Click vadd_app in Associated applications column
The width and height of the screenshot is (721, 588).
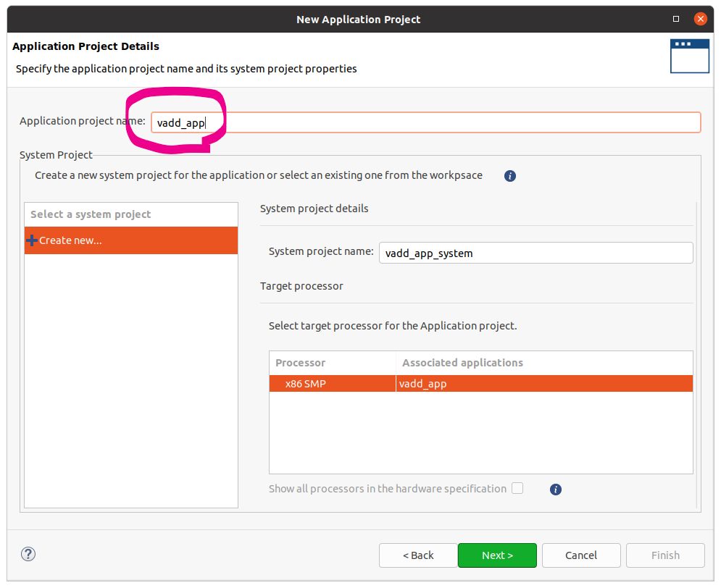[x=423, y=384]
